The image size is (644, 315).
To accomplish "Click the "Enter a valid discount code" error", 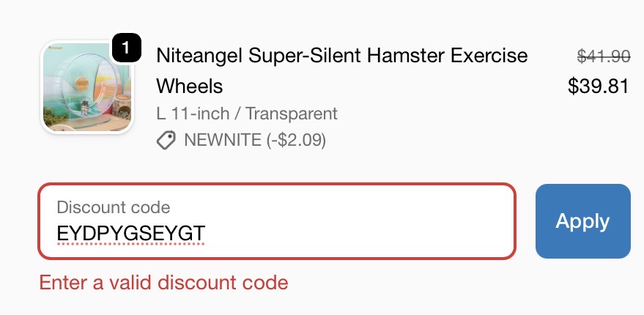I will tap(163, 283).
